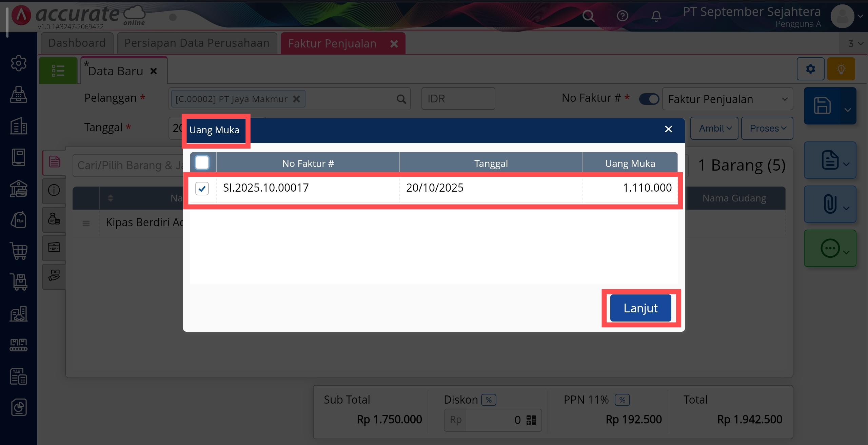868x445 pixels.
Task: Expand the Faktur Penjualan numbering dropdown
Action: click(x=727, y=99)
